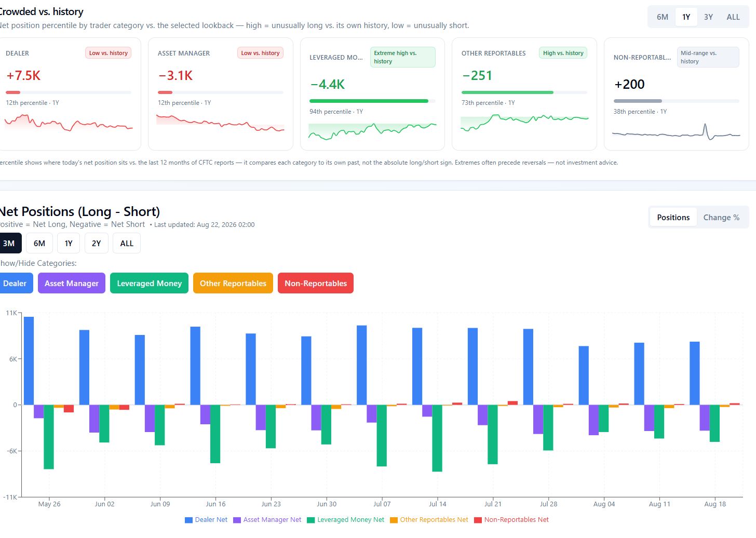Click the Other Reportables Net legend label
This screenshot has height=538, width=756.
(x=434, y=520)
